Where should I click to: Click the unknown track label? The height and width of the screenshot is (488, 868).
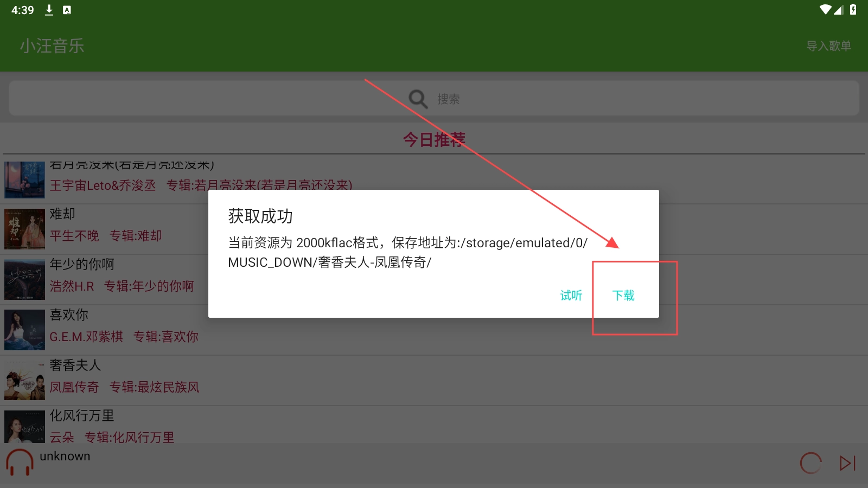65,456
